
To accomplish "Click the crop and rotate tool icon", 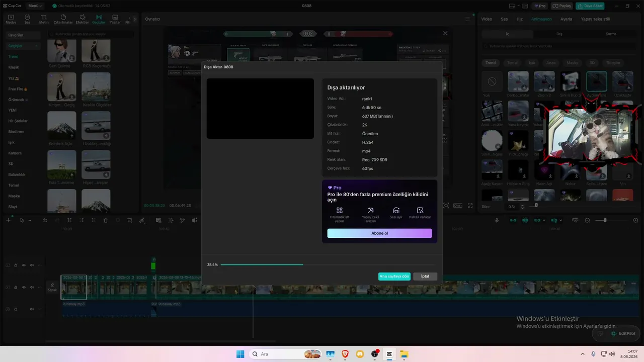I will (x=130, y=220).
